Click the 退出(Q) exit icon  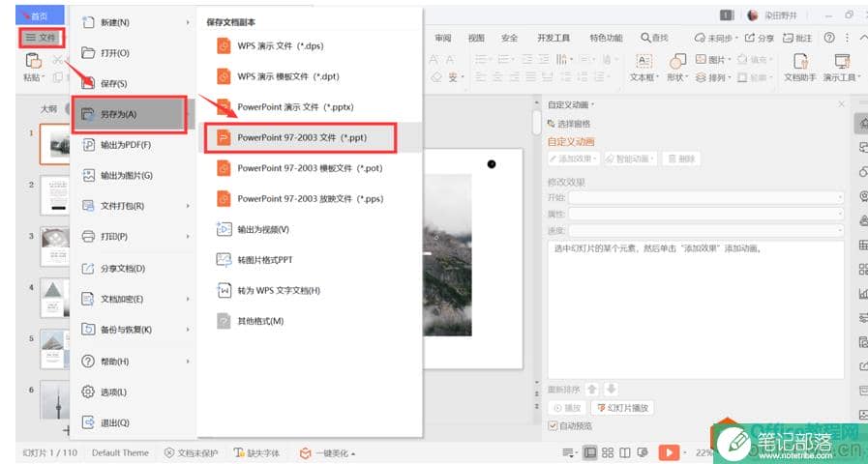(88, 422)
